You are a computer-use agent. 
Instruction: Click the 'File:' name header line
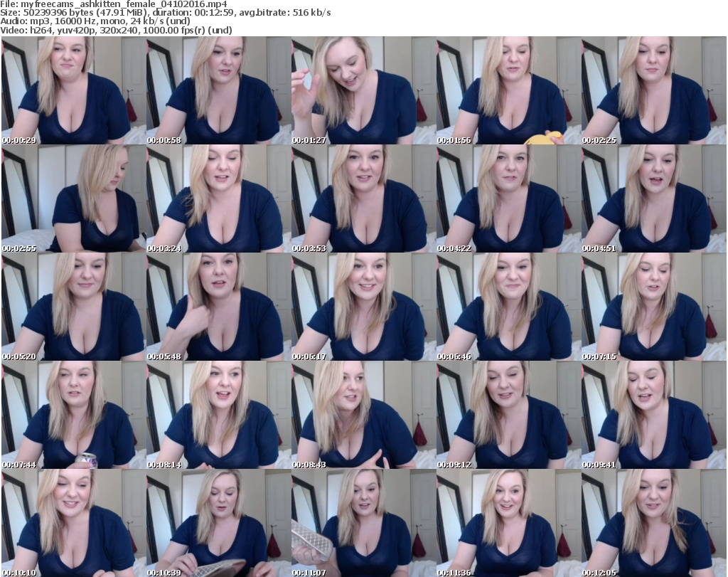coord(114,4)
